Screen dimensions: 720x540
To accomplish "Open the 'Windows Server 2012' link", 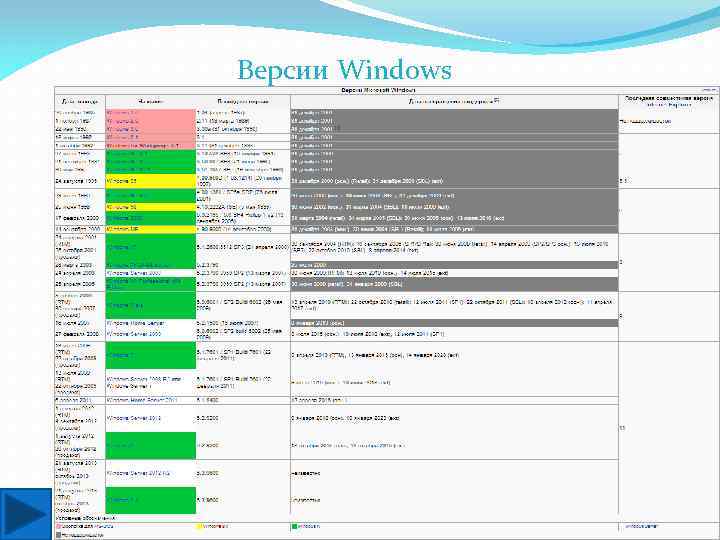I will pos(134,418).
